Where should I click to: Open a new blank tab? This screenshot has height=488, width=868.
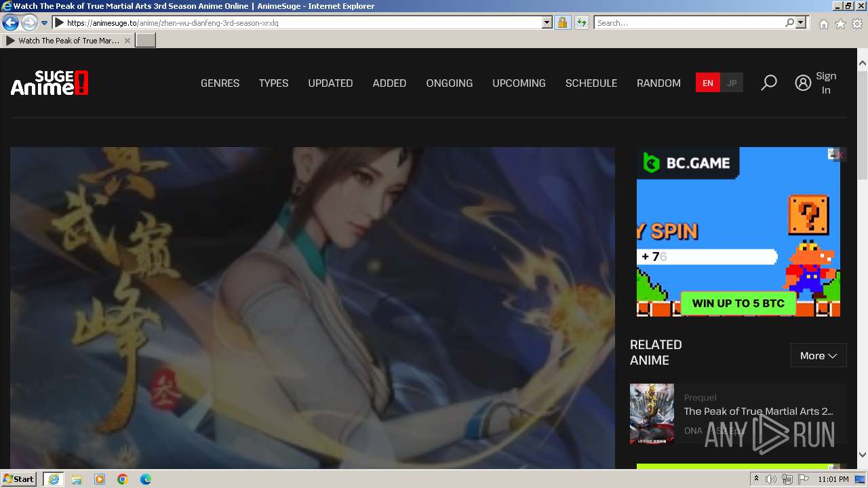coord(146,41)
